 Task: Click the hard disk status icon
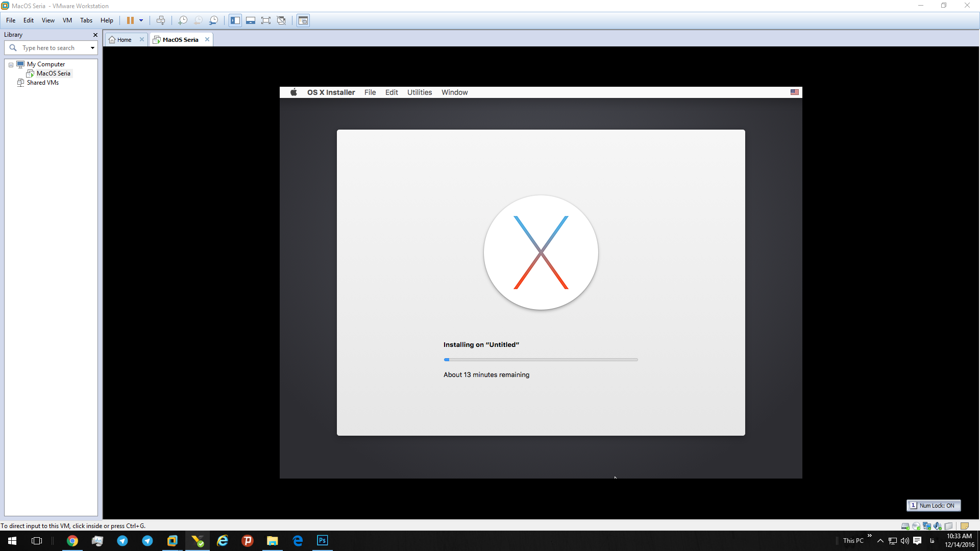(x=905, y=526)
